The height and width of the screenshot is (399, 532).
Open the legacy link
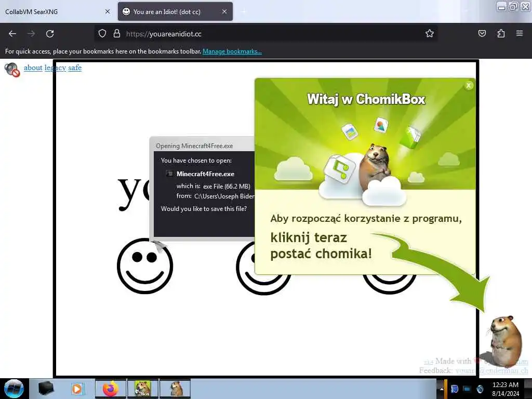pyautogui.click(x=55, y=68)
